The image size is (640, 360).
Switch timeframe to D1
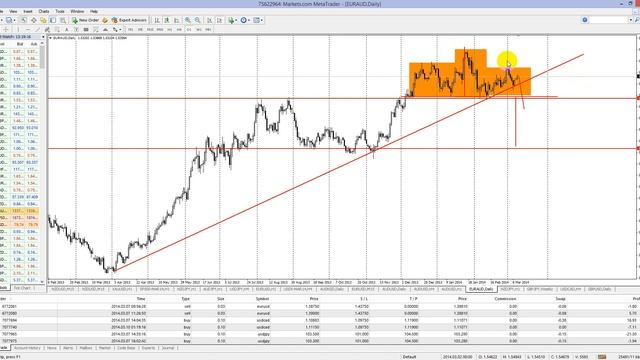coord(189,29)
